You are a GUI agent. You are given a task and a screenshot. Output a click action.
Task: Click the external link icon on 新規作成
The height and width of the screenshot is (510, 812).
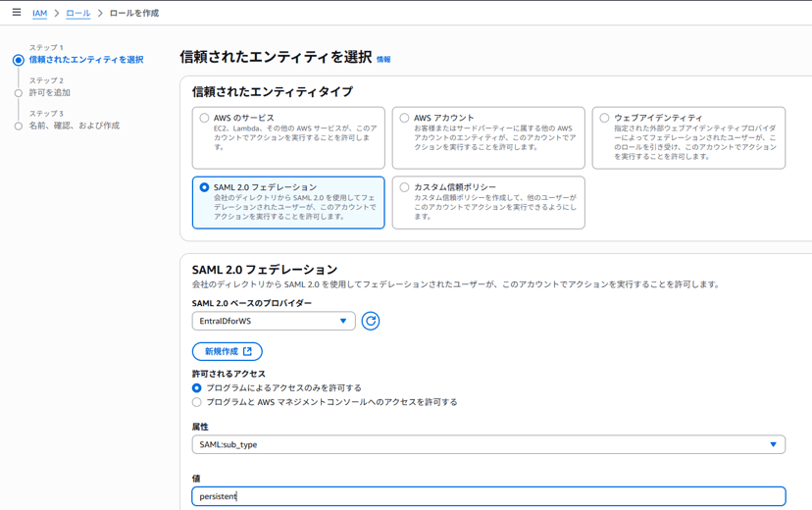[248, 351]
